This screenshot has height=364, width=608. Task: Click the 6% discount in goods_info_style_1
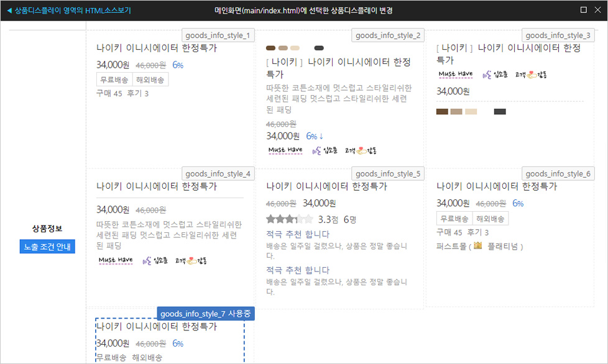point(178,65)
